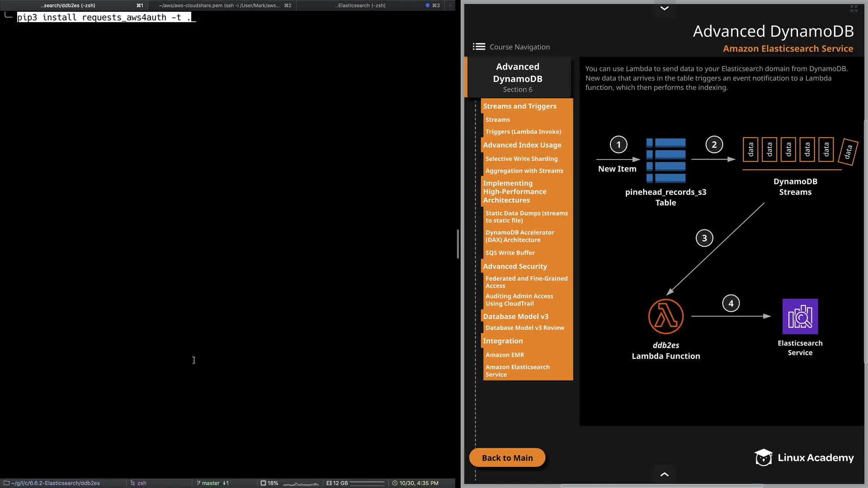The height and width of the screenshot is (488, 868).
Task: Open the Amazon EMR lesson link
Action: (505, 355)
